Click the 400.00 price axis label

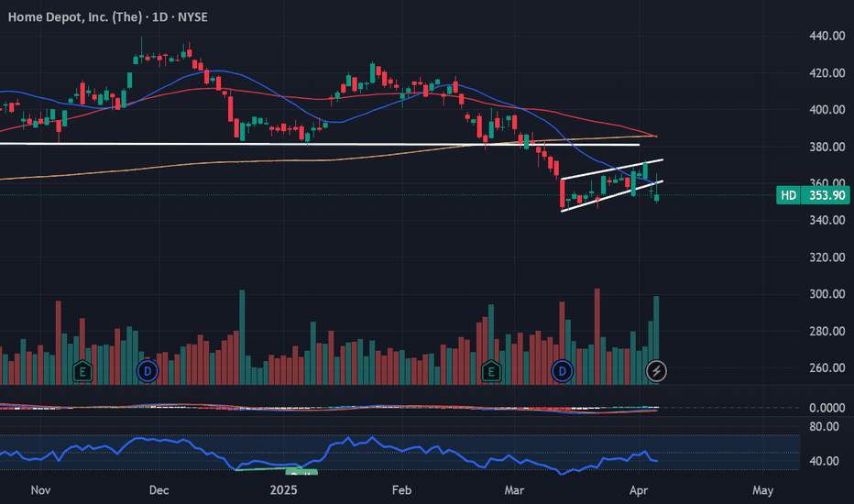[827, 110]
